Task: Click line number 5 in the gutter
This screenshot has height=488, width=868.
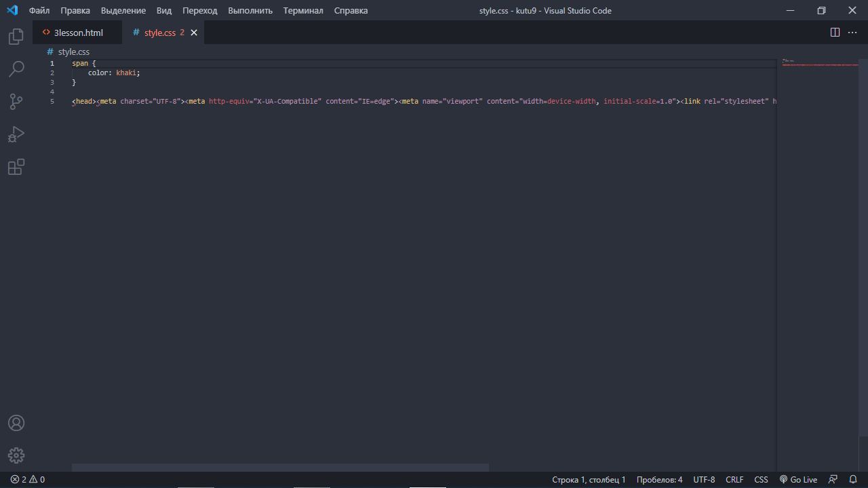Action: [x=52, y=101]
